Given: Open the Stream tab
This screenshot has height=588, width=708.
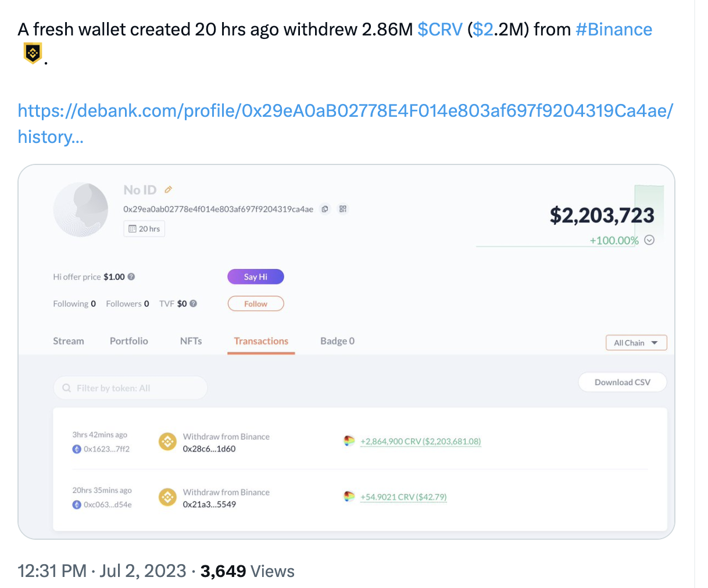Looking at the screenshot, I should pyautogui.click(x=69, y=341).
